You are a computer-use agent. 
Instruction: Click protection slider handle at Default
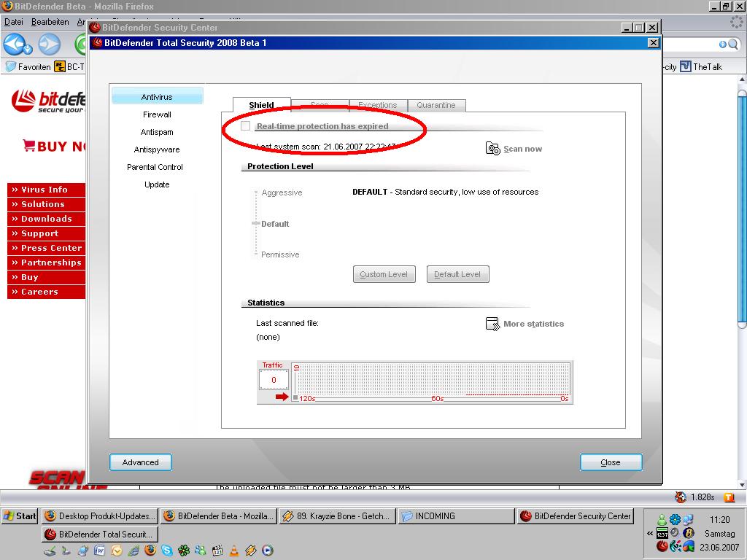(x=256, y=223)
